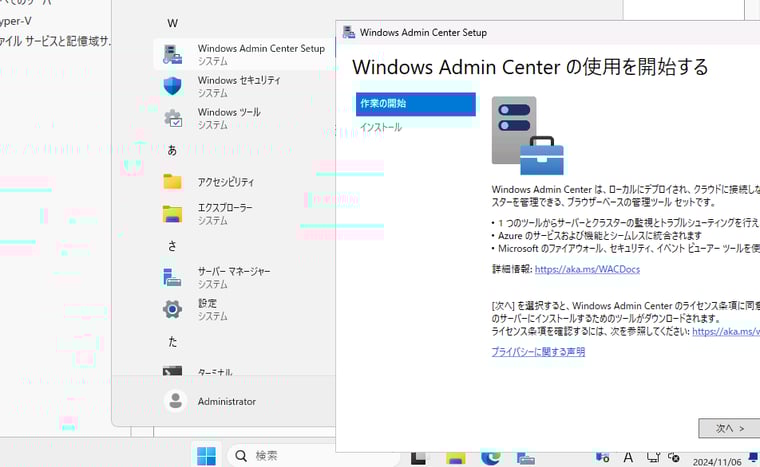Open Windows Admin Center Setup icon in Start list
This screenshot has width=760, height=467.
pos(173,54)
